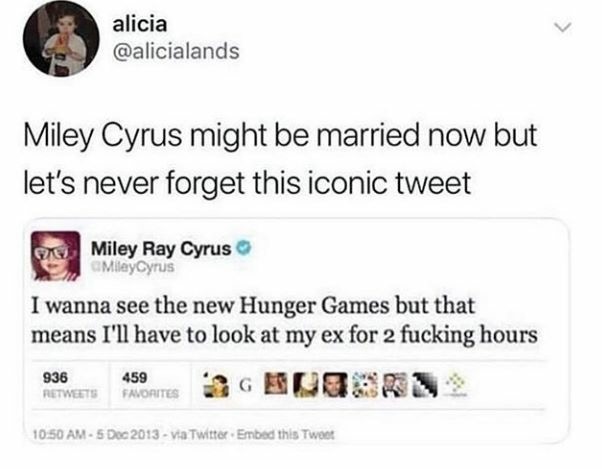Open the @alicialands handle
The image size is (602, 469).
click(x=185, y=52)
